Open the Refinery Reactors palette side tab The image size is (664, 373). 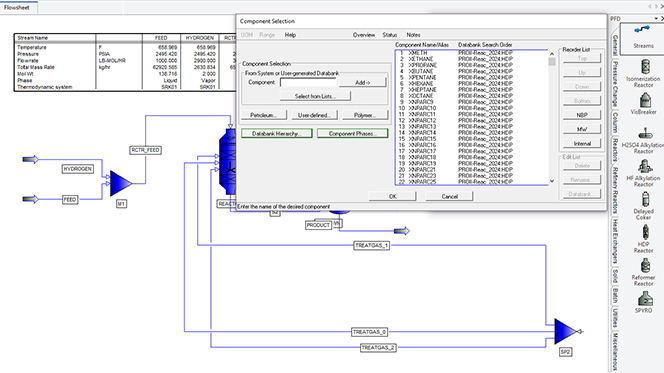(x=615, y=190)
